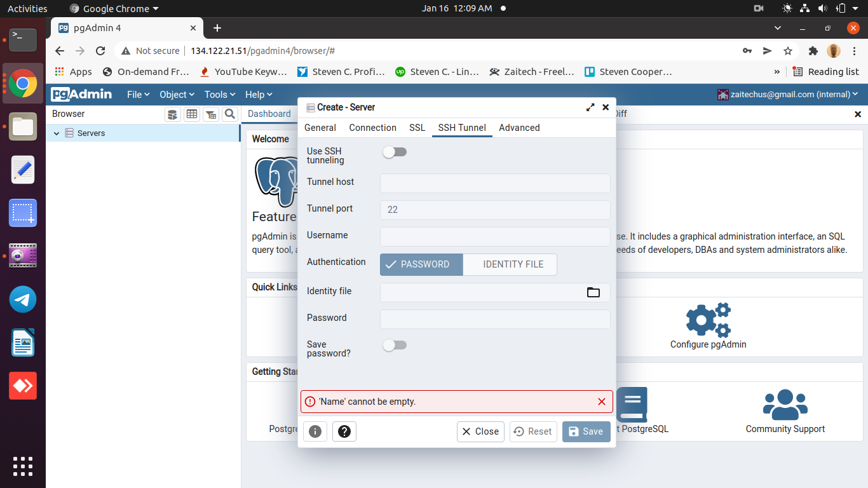868x488 pixels.
Task: Click the Search Objects magnifier icon
Action: (x=230, y=114)
